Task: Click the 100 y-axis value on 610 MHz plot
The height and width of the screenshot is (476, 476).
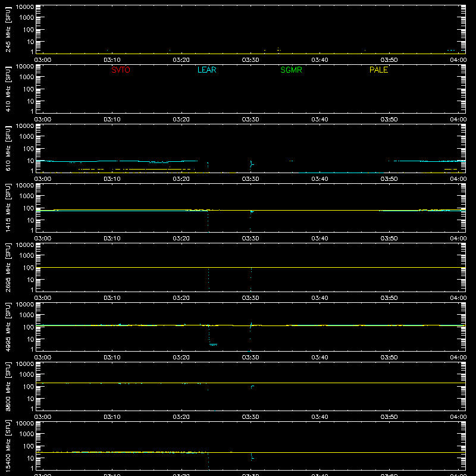Action: [x=29, y=149]
